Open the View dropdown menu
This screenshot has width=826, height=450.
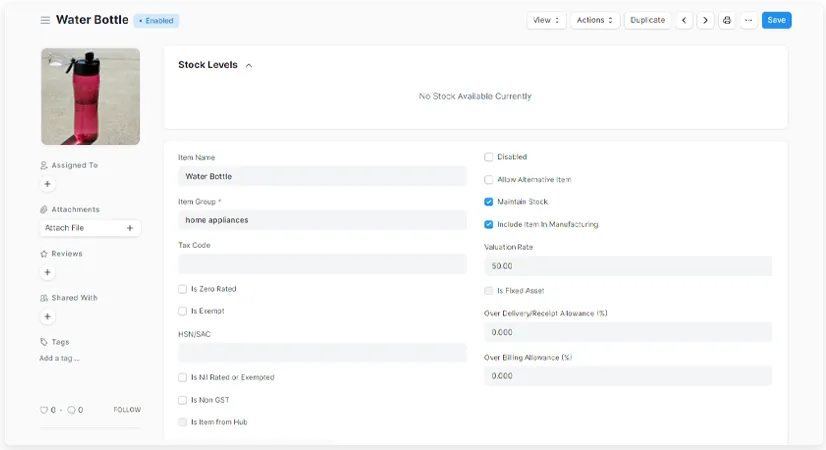(546, 20)
